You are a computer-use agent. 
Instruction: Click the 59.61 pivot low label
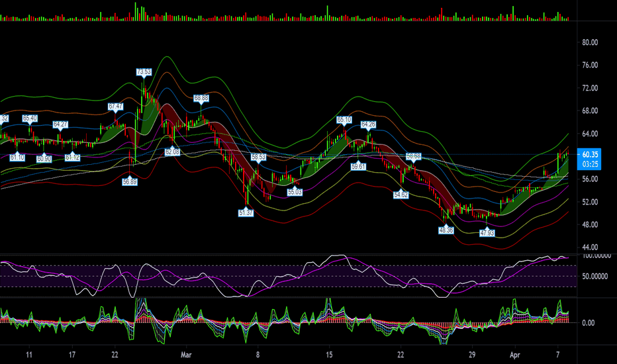click(358, 167)
